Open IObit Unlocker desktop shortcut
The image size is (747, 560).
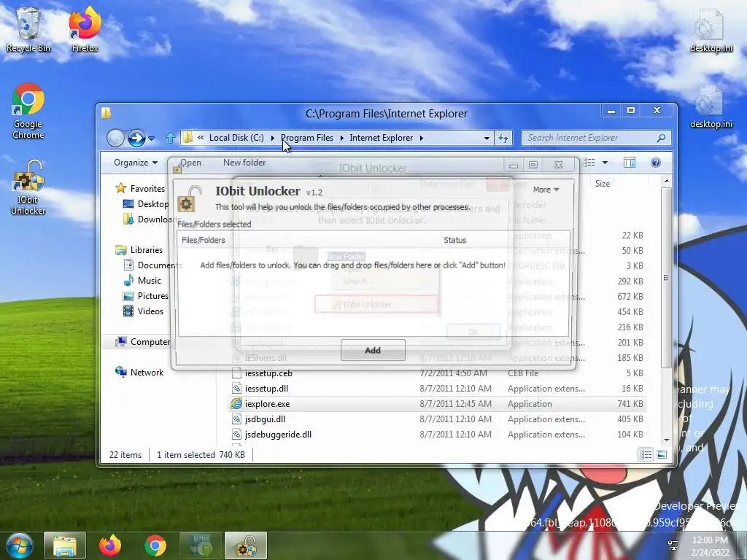click(28, 187)
